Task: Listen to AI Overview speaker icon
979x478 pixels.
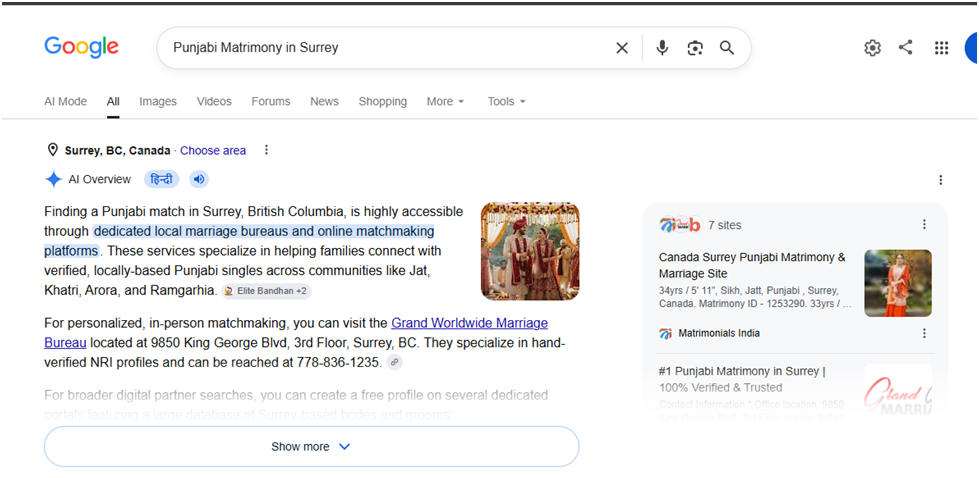Action: point(199,180)
